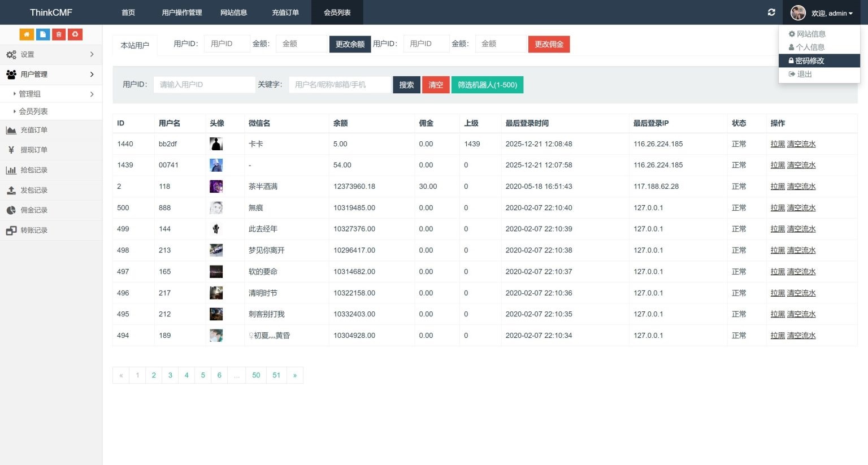Select the 本站用户 tab
Image resolution: width=868 pixels, height=465 pixels.
pyautogui.click(x=135, y=45)
